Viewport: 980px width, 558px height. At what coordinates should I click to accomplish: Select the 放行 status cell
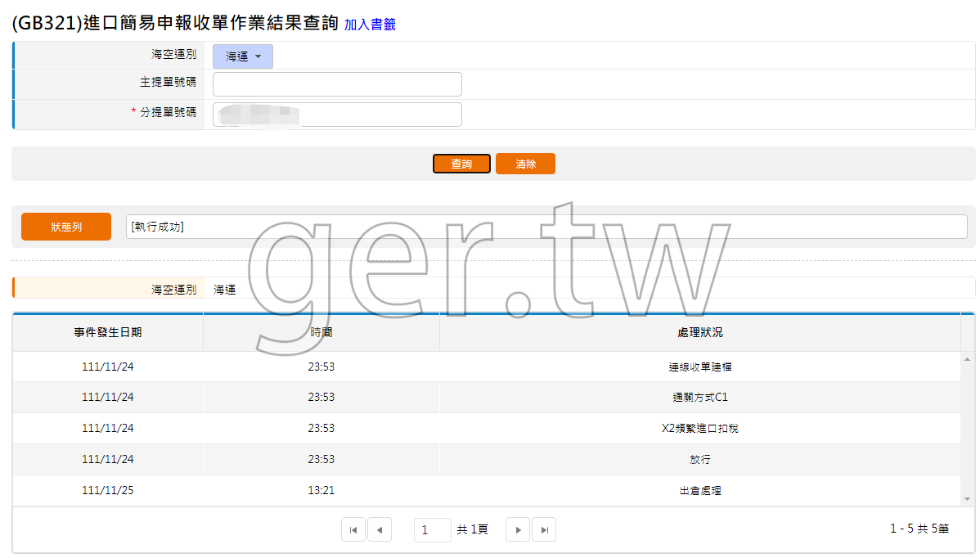pos(700,459)
